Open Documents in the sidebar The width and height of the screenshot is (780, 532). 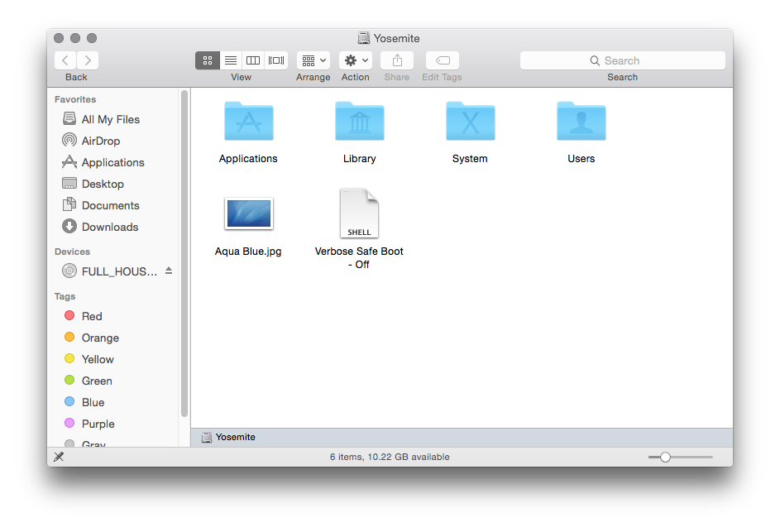pyautogui.click(x=111, y=205)
